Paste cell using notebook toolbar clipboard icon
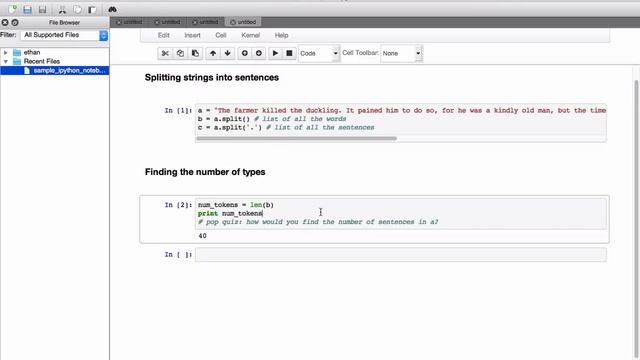 pyautogui.click(x=195, y=53)
